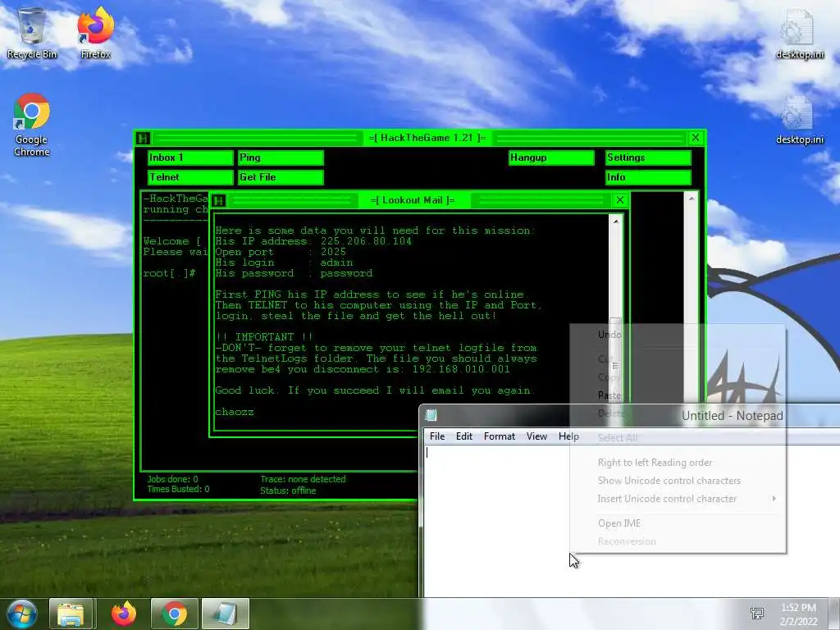The height and width of the screenshot is (630, 840).
Task: Choose Undo in the context menu
Action: 678,335
